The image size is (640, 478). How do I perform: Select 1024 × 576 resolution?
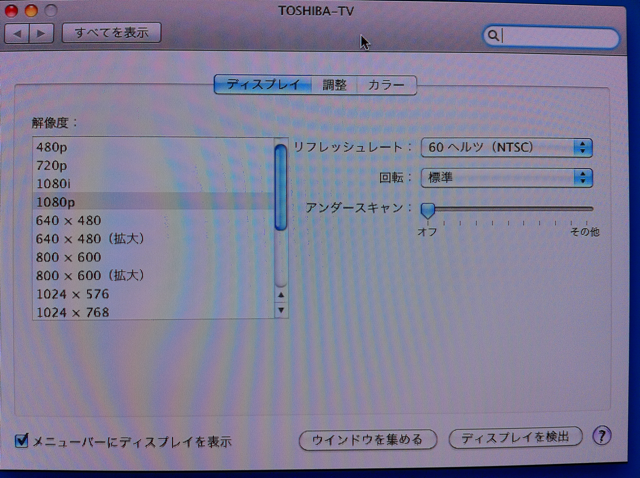153,294
